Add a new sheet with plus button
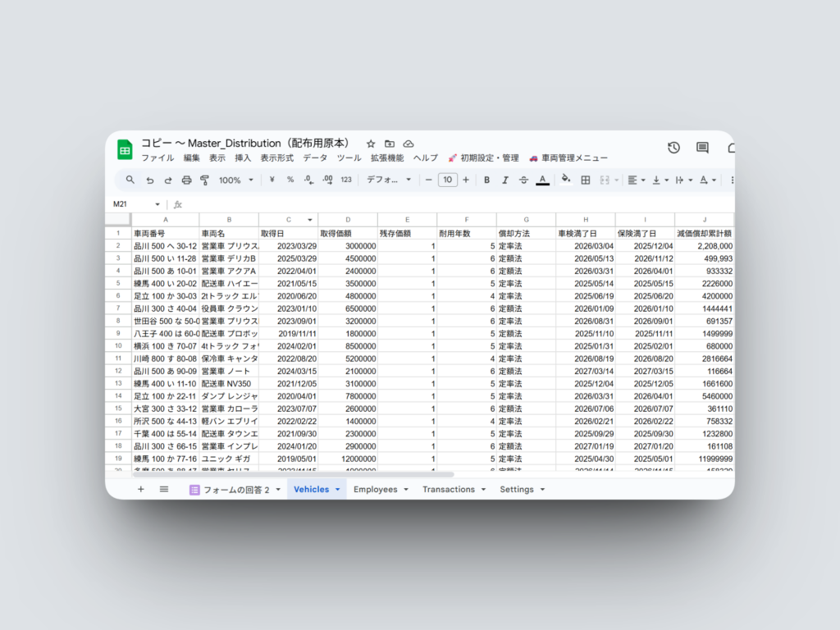This screenshot has height=630, width=840. pos(140,489)
